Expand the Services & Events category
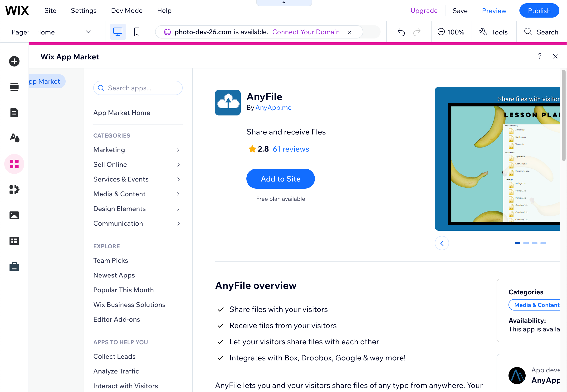567x392 pixels. pos(137,179)
